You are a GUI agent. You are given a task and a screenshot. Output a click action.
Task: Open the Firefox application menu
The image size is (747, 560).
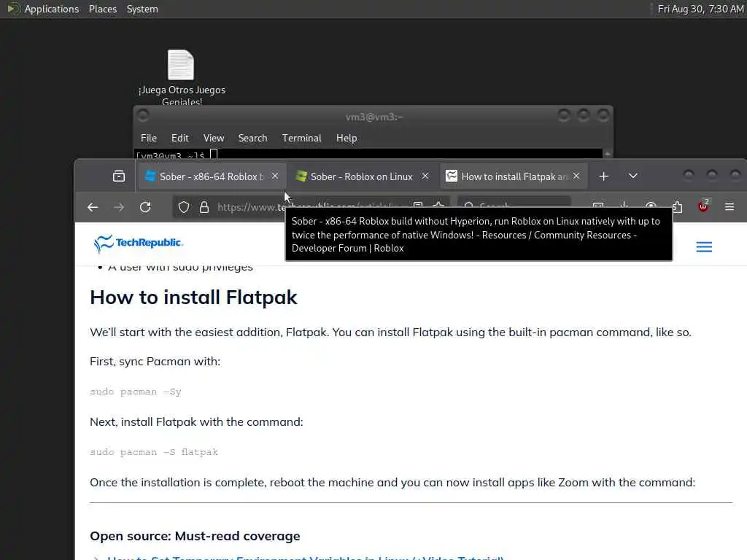(729, 206)
